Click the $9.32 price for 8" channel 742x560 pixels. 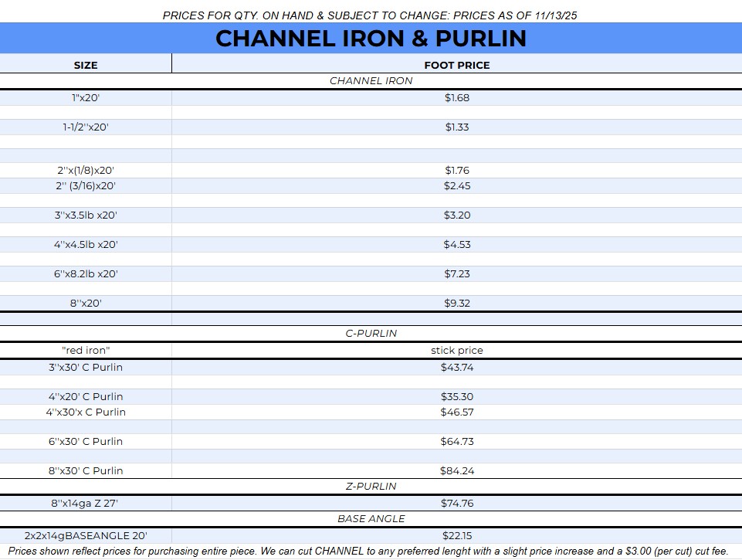456,304
